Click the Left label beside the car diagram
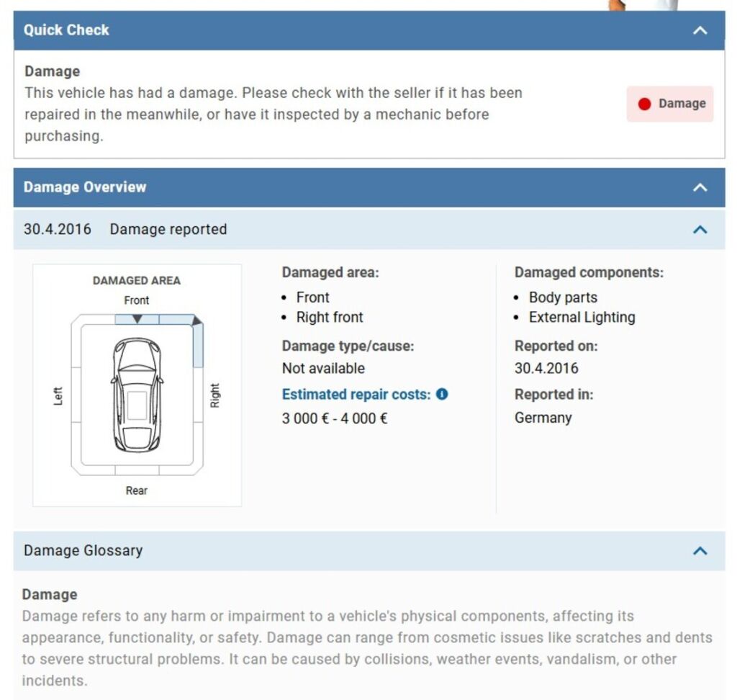 coord(59,395)
